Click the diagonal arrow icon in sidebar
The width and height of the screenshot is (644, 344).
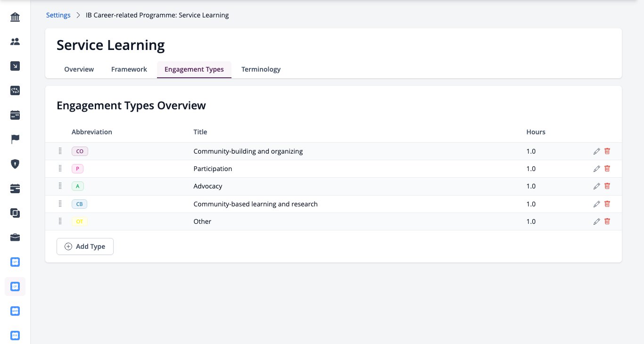point(15,66)
